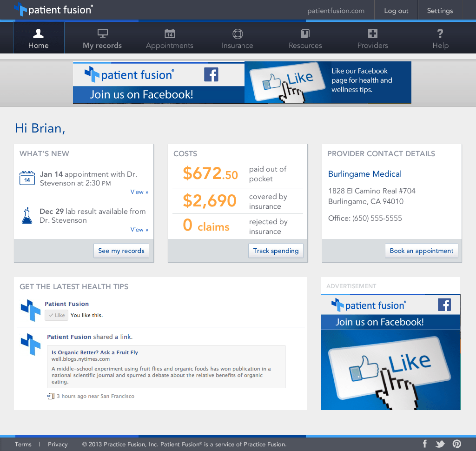476x451 pixels.
Task: Open article Is Organic Better? Ask a Fruit Fly
Action: tap(95, 352)
